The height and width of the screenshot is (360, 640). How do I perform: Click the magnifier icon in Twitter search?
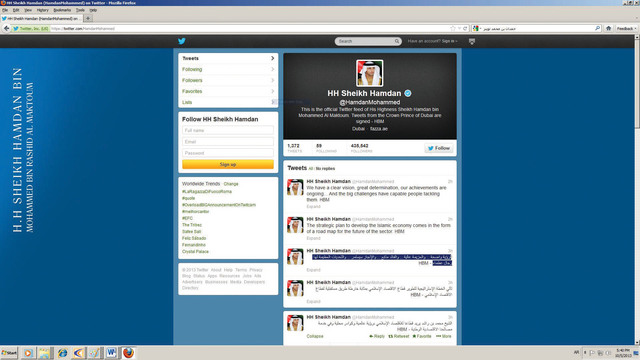397,41
